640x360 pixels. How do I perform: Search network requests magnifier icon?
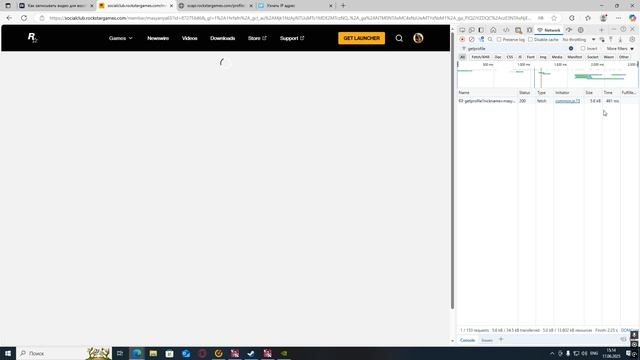click(x=490, y=40)
